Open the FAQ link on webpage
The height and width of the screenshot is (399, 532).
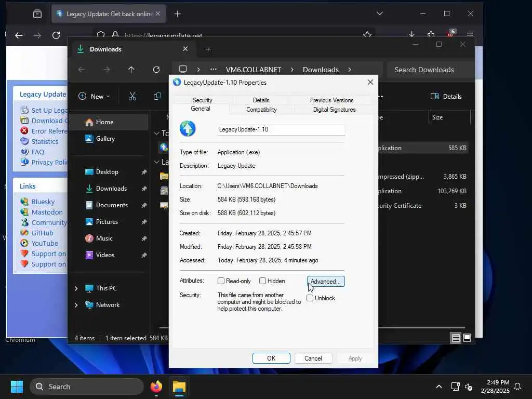[37, 152]
